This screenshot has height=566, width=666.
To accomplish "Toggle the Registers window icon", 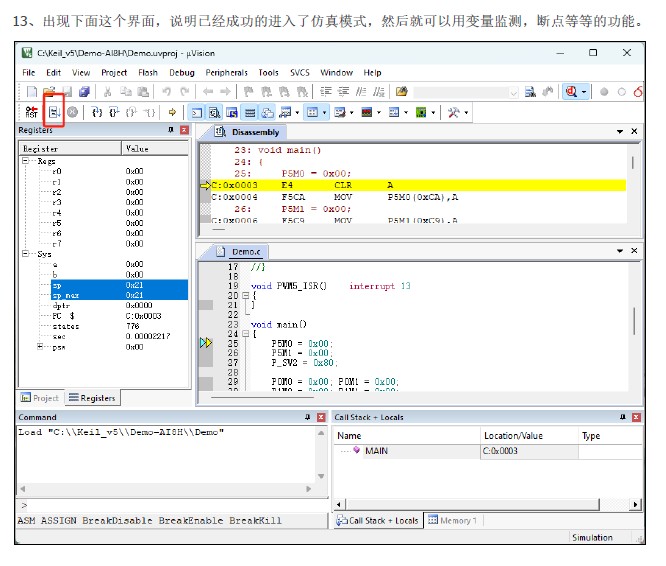I will click(250, 113).
